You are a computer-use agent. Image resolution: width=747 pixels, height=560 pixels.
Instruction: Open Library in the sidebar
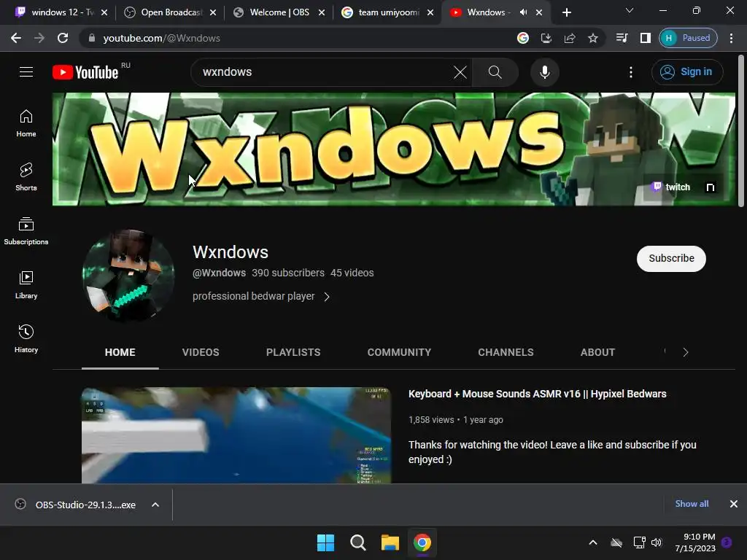pyautogui.click(x=26, y=285)
